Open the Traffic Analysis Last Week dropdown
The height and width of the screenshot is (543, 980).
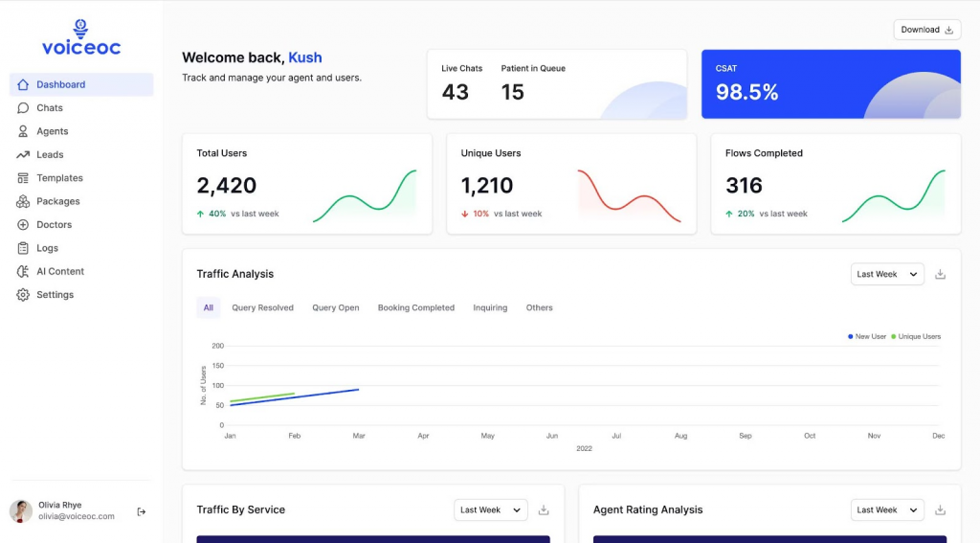[x=887, y=274]
